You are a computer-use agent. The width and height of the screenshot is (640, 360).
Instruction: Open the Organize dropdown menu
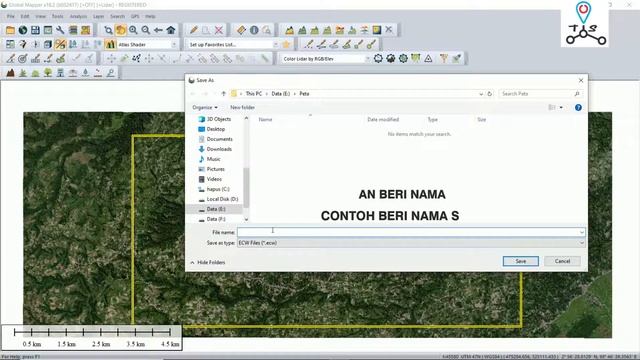click(x=205, y=107)
